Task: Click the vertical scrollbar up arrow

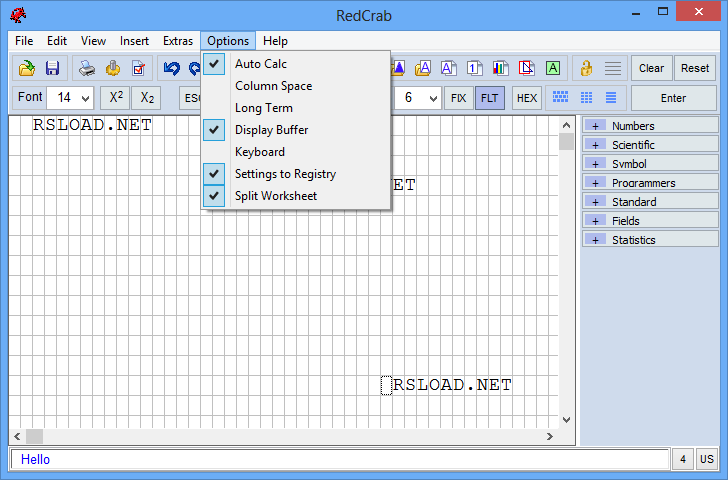Action: coord(566,125)
